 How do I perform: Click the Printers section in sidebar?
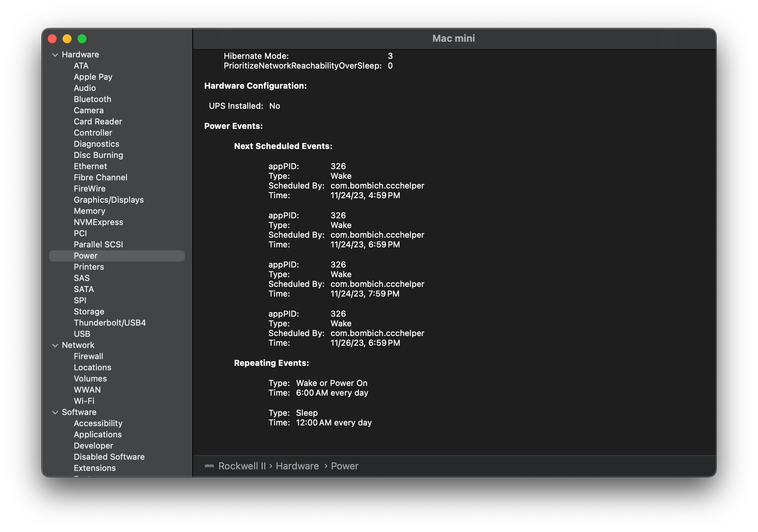coord(88,267)
